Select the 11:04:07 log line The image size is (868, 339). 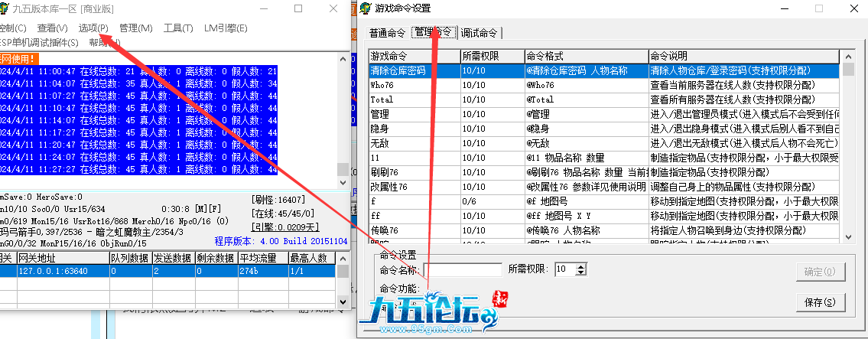138,83
